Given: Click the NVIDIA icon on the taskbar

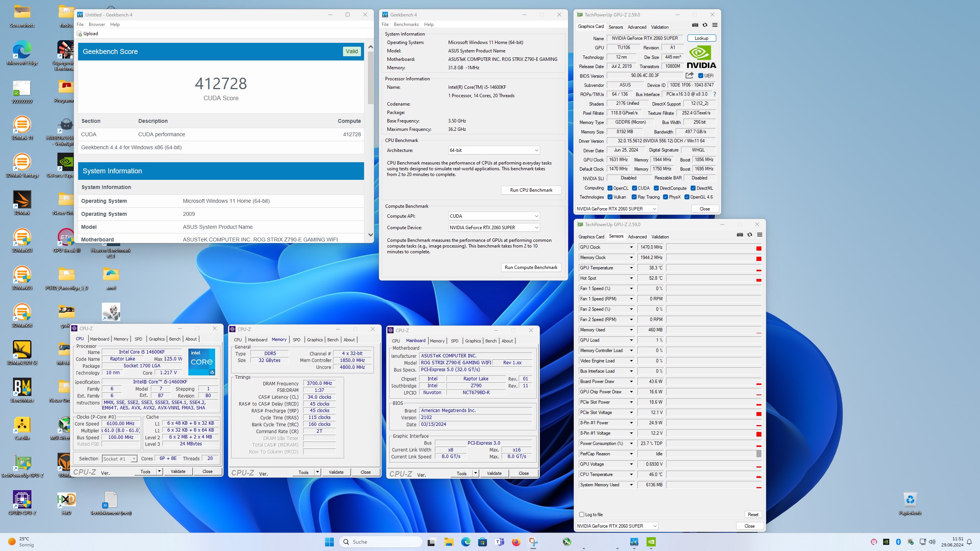Looking at the screenshot, I should 651,542.
